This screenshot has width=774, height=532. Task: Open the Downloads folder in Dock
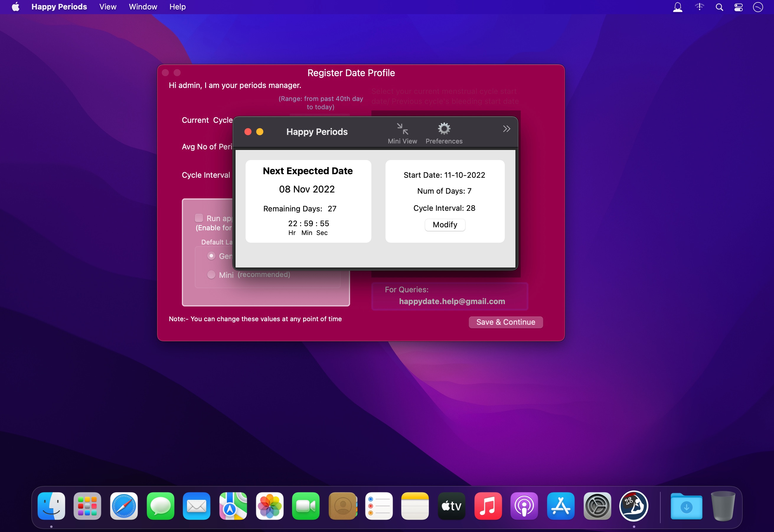pyautogui.click(x=686, y=506)
